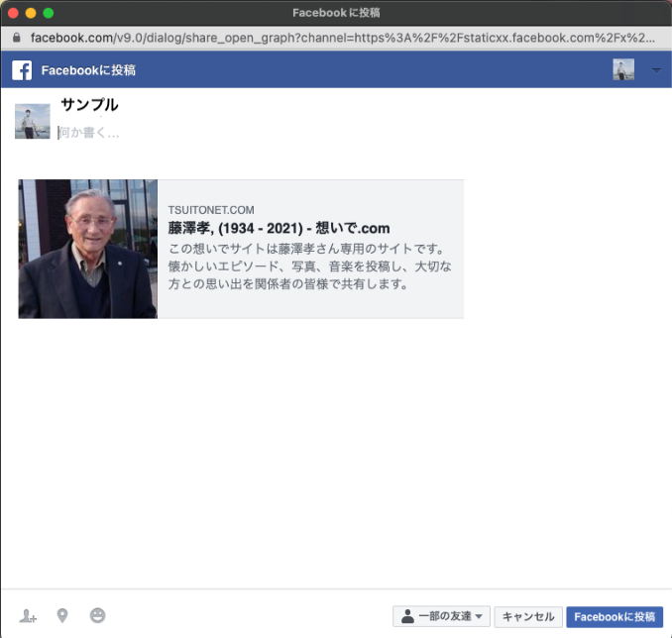Open account menu arrow in blue header

pos(656,70)
